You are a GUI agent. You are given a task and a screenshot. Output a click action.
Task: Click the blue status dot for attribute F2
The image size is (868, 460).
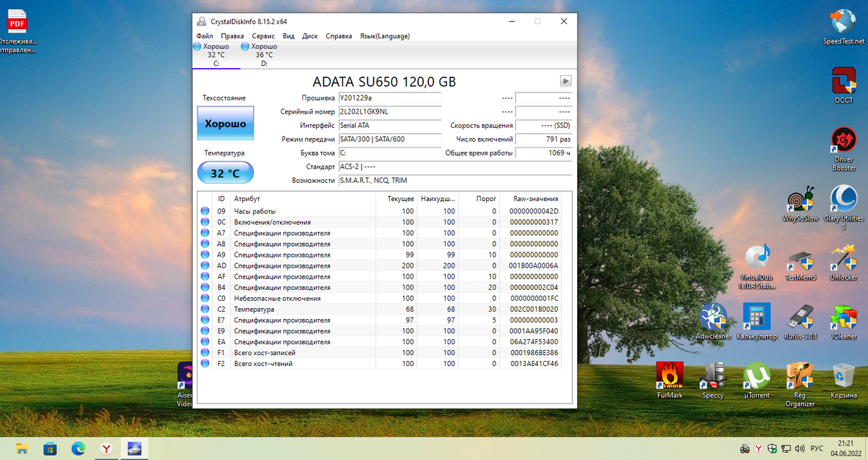tap(205, 363)
